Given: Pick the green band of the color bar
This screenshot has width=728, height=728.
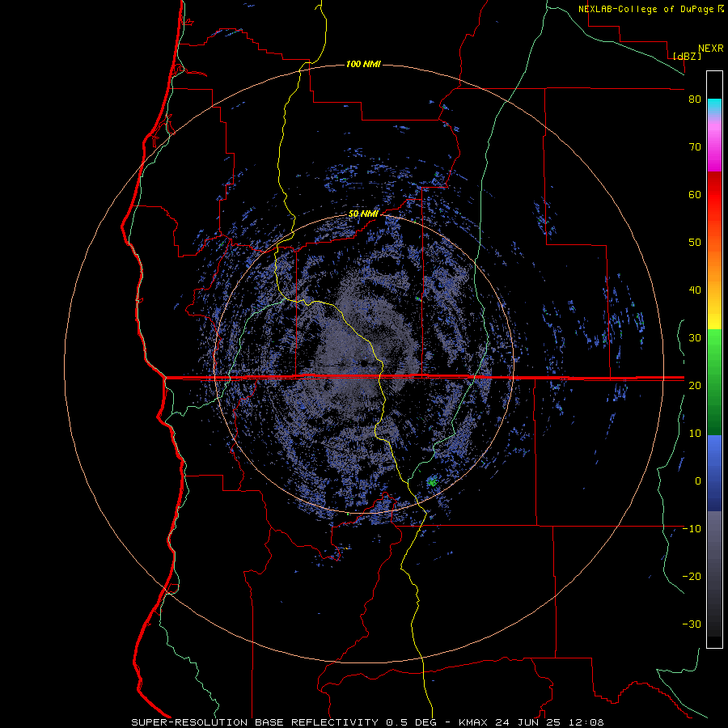Looking at the screenshot, I should coord(714,382).
